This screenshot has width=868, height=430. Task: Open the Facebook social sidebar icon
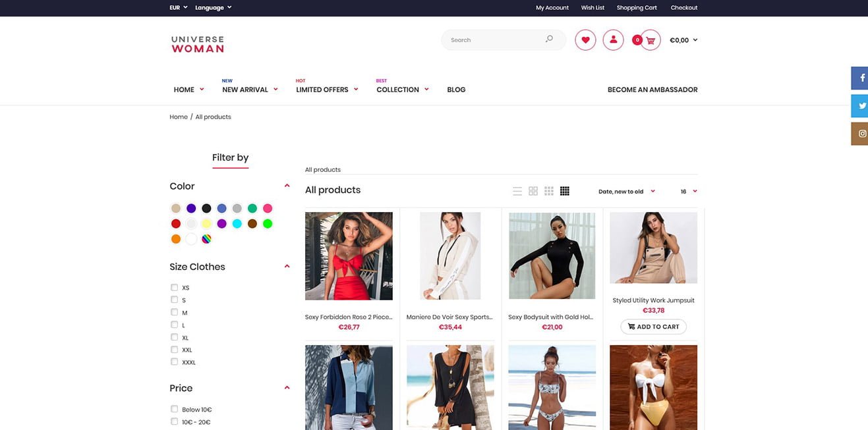point(860,78)
